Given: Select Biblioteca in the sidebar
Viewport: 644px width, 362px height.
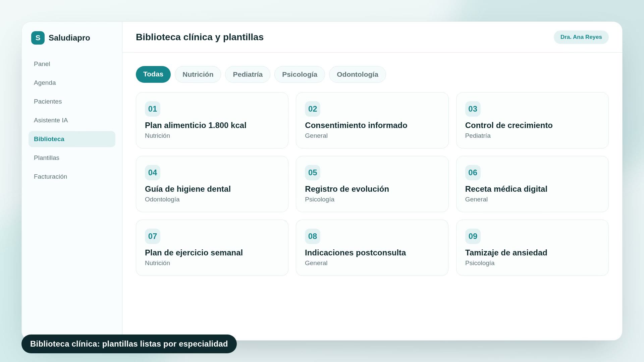Looking at the screenshot, I should pyautogui.click(x=72, y=139).
